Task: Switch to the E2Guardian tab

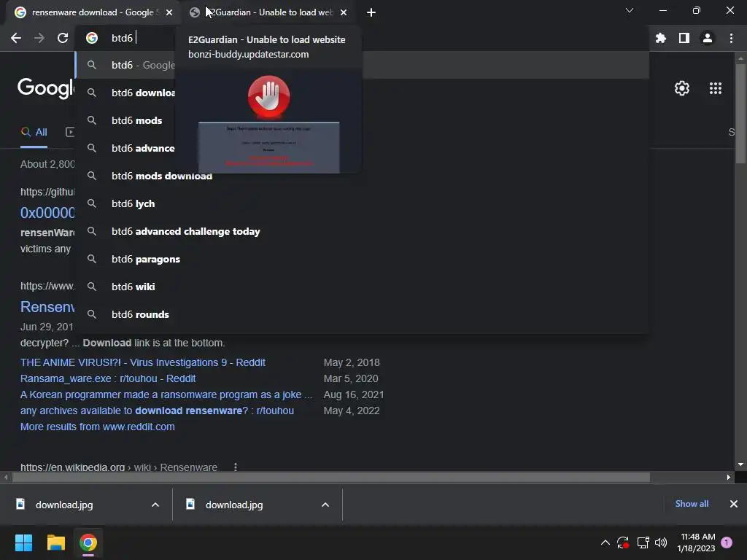Action: 268,12
